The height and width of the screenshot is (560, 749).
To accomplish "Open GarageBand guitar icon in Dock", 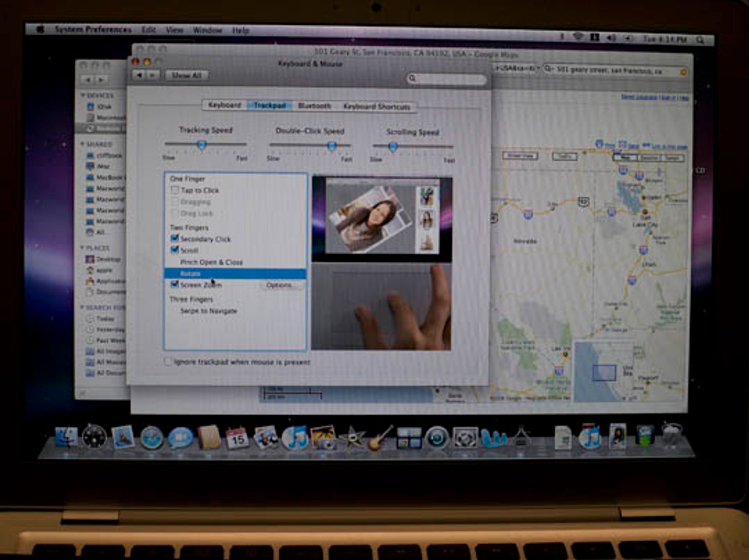I will coord(380,437).
